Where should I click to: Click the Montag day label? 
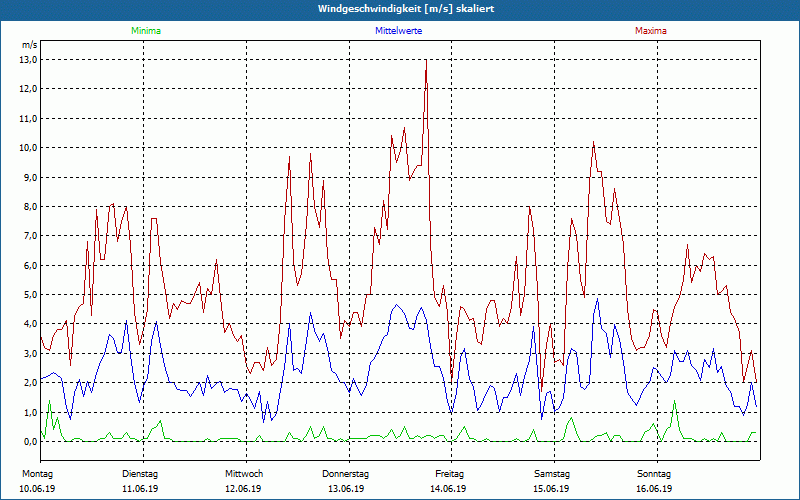coord(37,474)
